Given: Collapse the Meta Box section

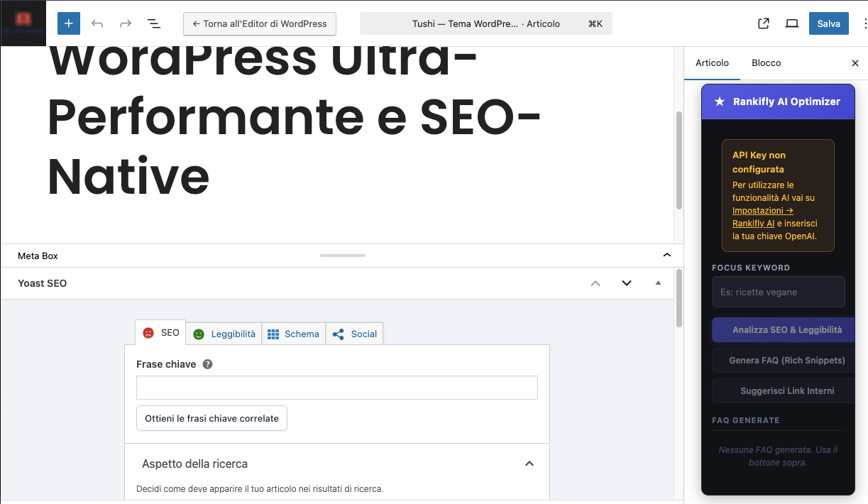Looking at the screenshot, I should click(666, 256).
